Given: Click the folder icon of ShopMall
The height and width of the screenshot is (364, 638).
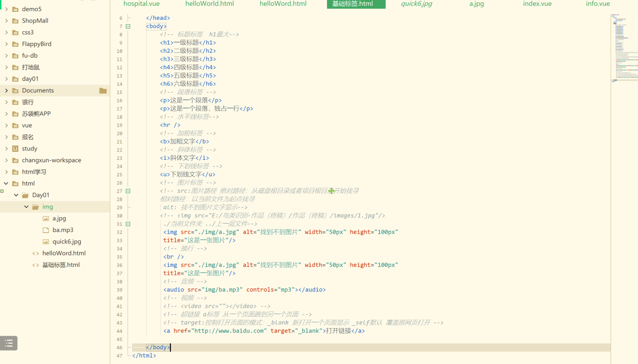Looking at the screenshot, I should point(15,21).
